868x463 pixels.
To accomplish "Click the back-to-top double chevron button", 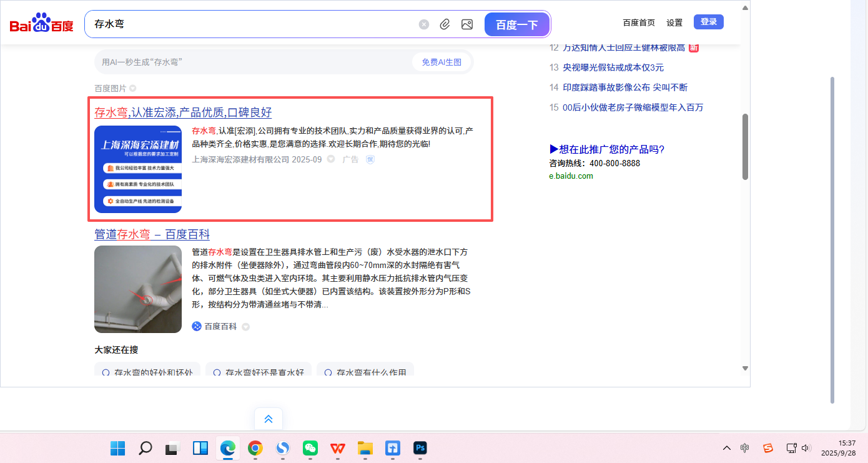I will click(269, 419).
